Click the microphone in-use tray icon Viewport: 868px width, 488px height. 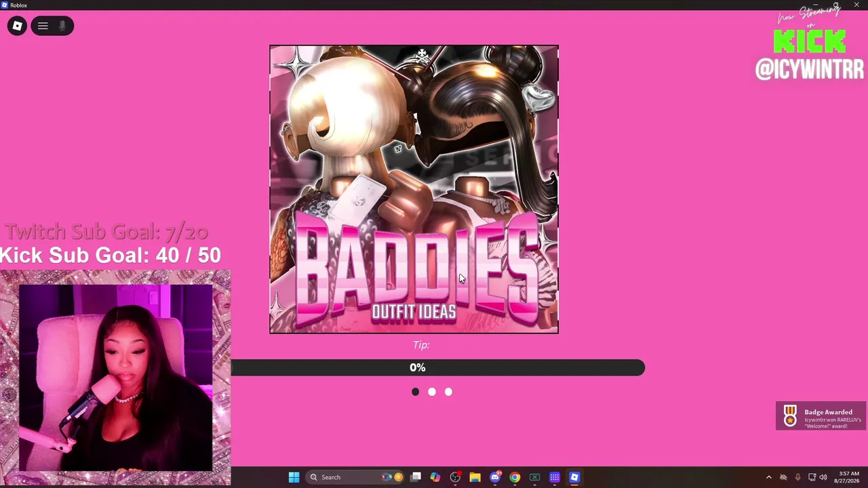point(797,477)
